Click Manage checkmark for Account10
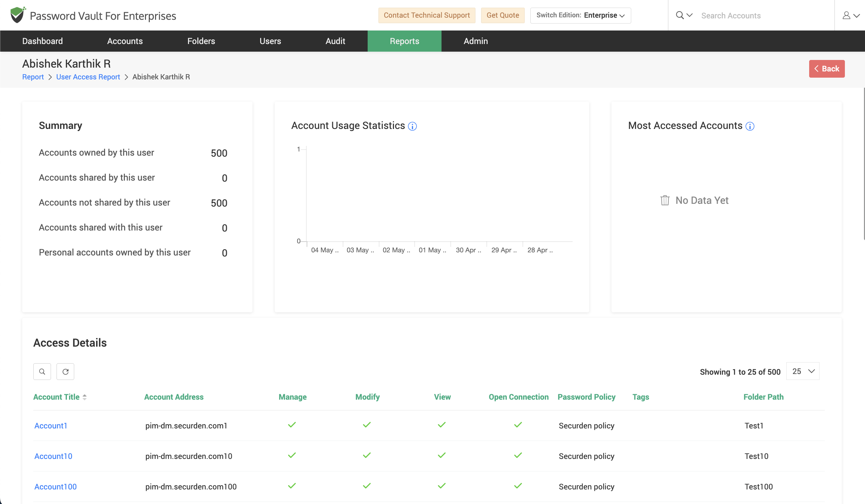865x504 pixels. [x=292, y=455]
